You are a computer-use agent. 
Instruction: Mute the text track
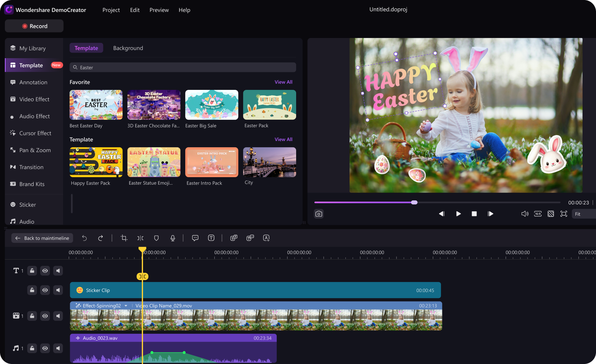58,271
